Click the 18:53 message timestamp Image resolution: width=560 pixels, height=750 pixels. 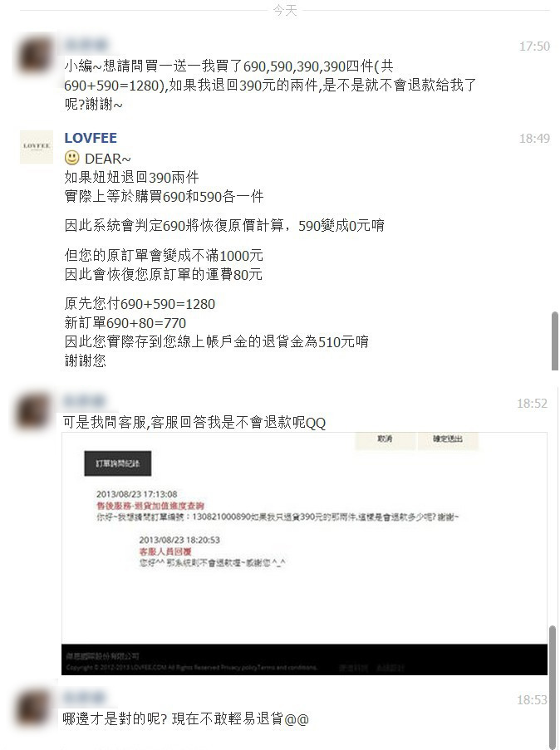coord(532,700)
